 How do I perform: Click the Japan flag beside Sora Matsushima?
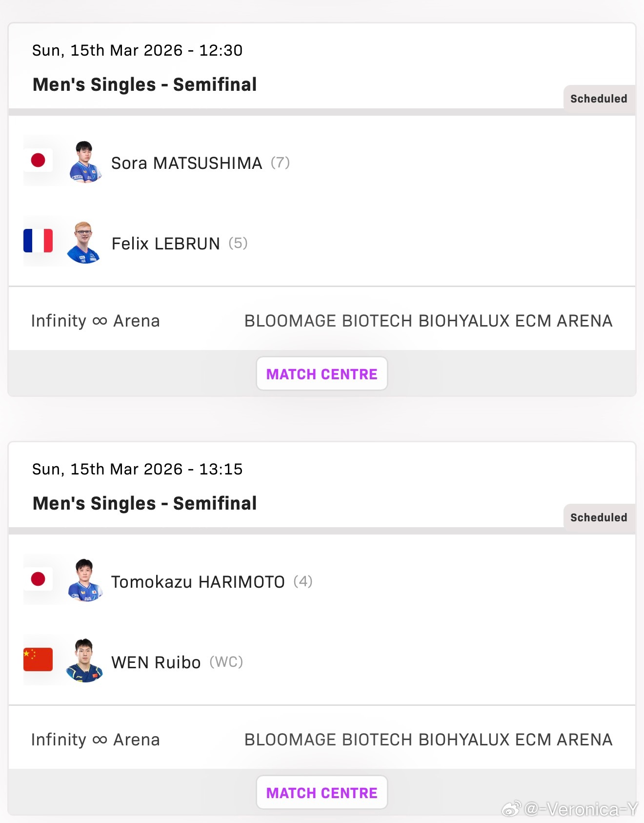coord(38,160)
